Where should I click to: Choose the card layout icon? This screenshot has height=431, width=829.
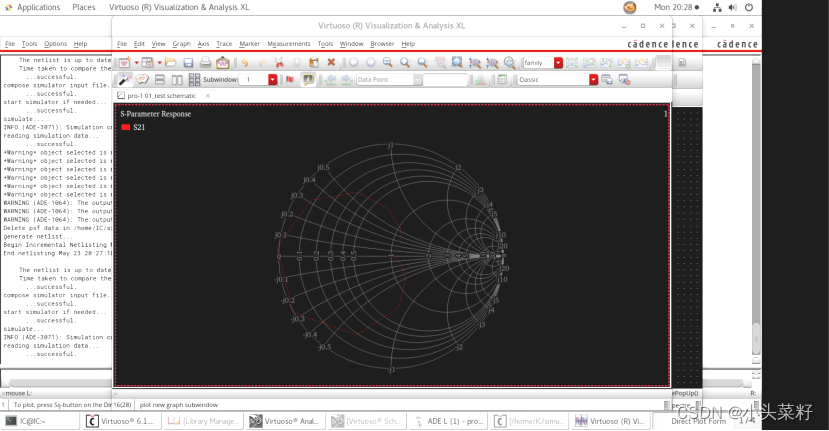click(142, 79)
